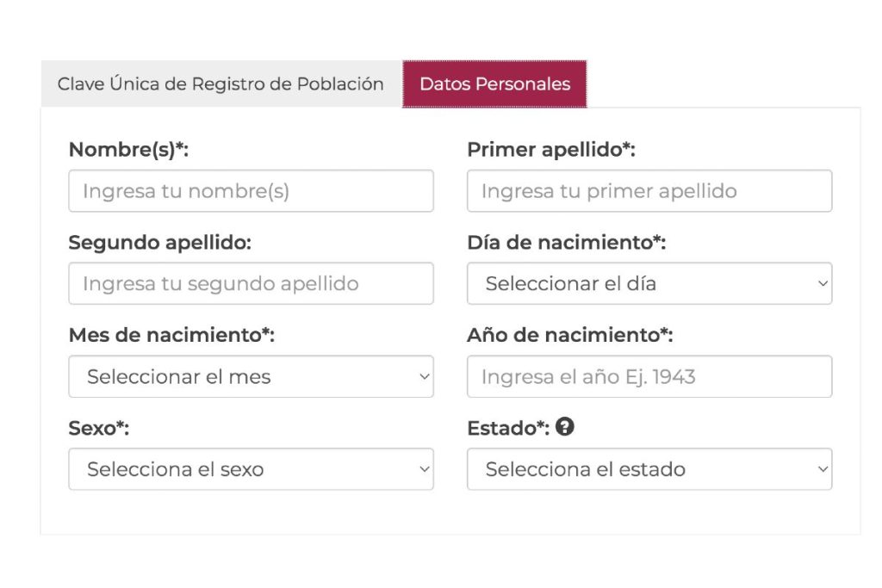Click the Año de nacimiento input field
Viewport: 882px width, 588px height.
coord(649,376)
